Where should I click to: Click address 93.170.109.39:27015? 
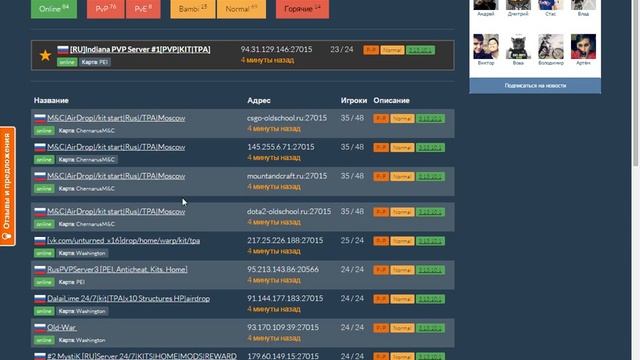(x=283, y=327)
